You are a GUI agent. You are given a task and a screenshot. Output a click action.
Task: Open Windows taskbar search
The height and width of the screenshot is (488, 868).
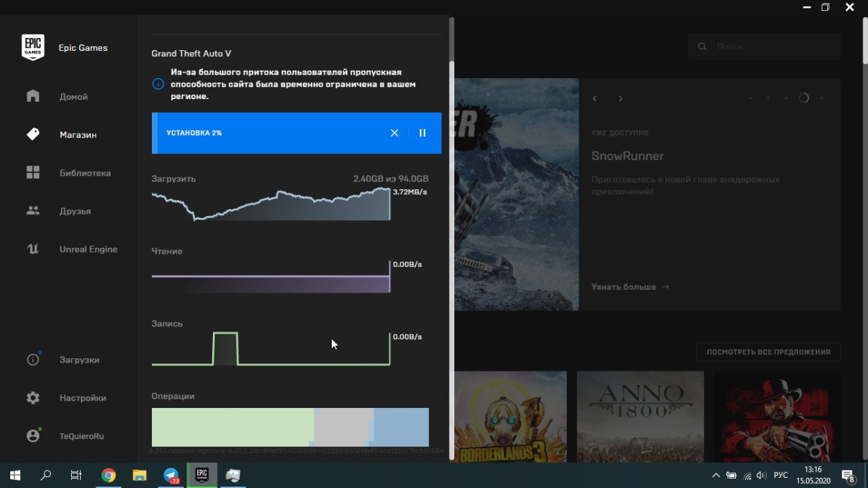click(45, 475)
